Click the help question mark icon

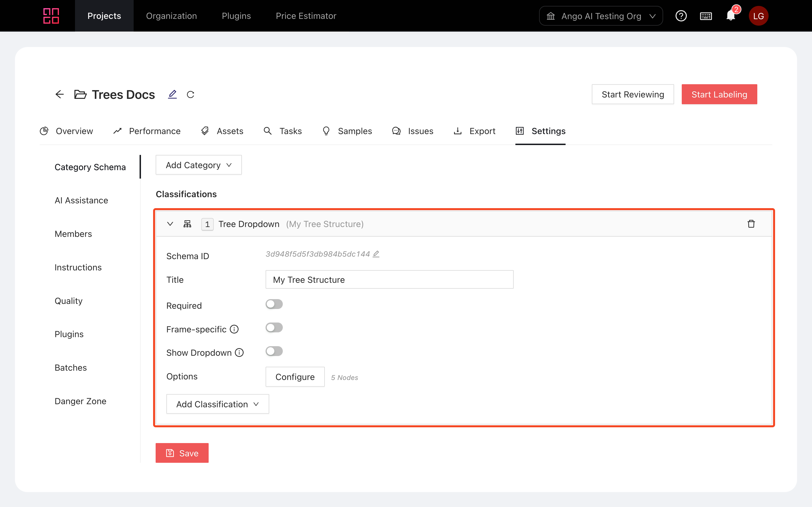coord(681,16)
